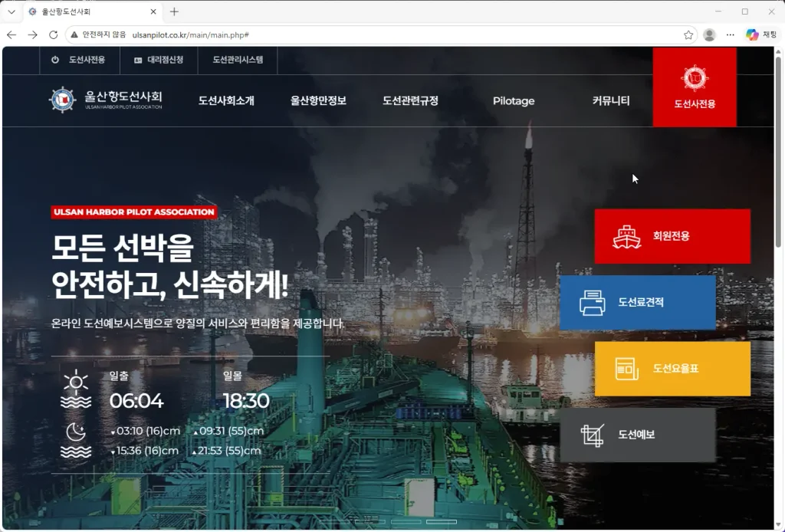Viewport: 785px width, 532px height.
Task: Reload the page with the refresh icon
Action: pyautogui.click(x=53, y=34)
